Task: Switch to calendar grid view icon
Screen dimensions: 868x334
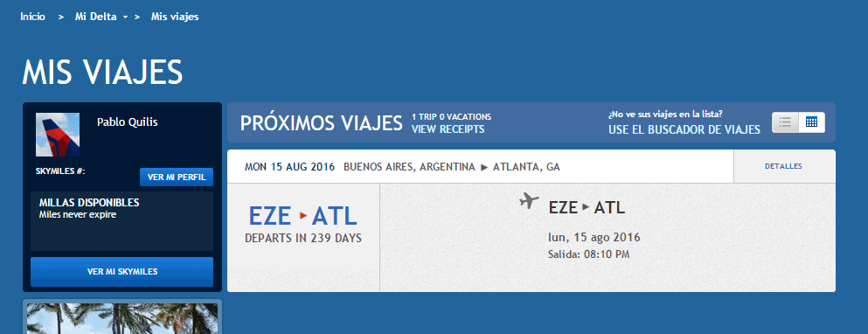Action: (811, 122)
